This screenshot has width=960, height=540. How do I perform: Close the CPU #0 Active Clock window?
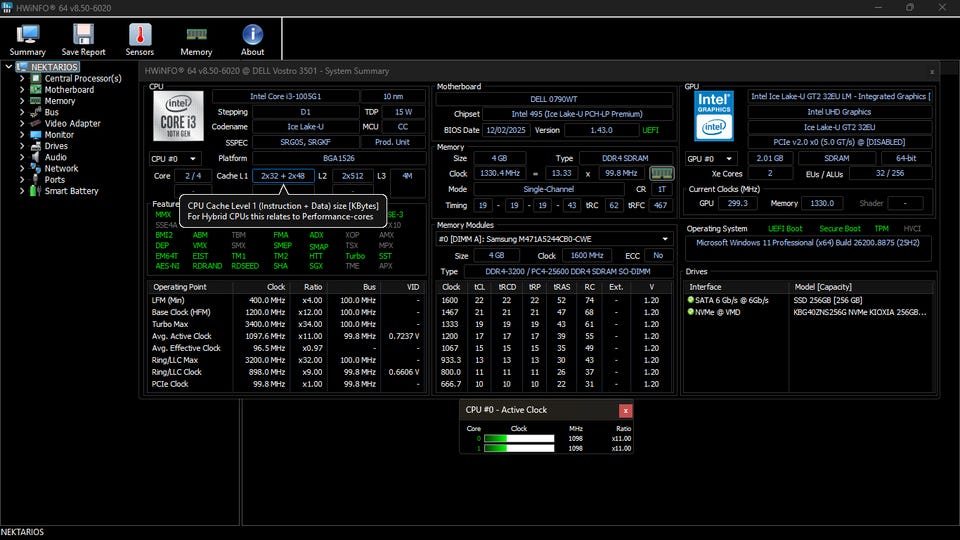[x=625, y=410]
